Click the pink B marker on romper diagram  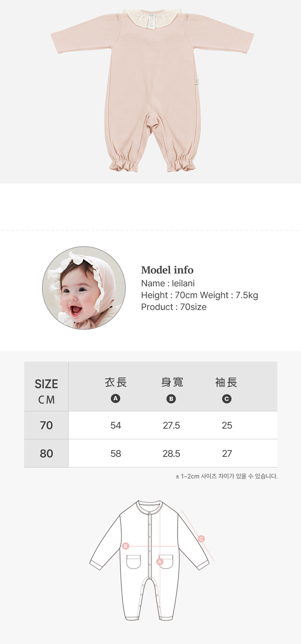click(x=126, y=546)
